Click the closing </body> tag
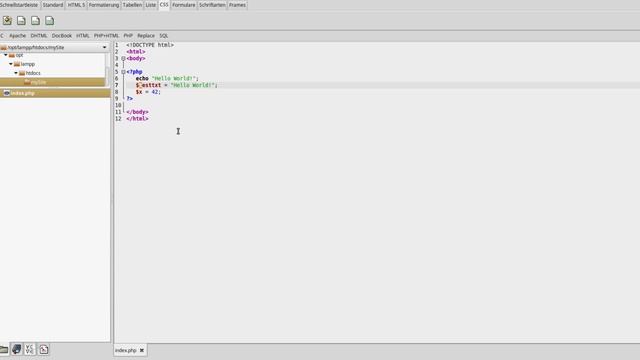The image size is (640, 360). 137,112
